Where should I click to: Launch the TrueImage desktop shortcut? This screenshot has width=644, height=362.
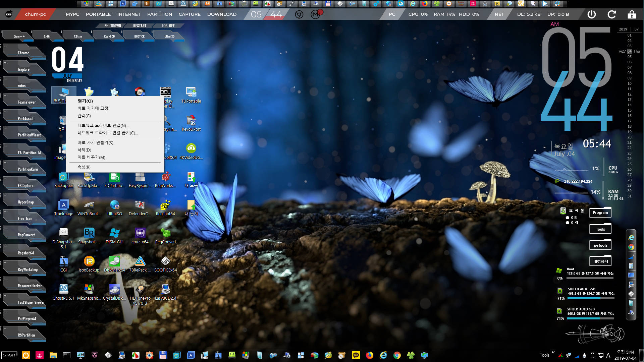[63, 207]
